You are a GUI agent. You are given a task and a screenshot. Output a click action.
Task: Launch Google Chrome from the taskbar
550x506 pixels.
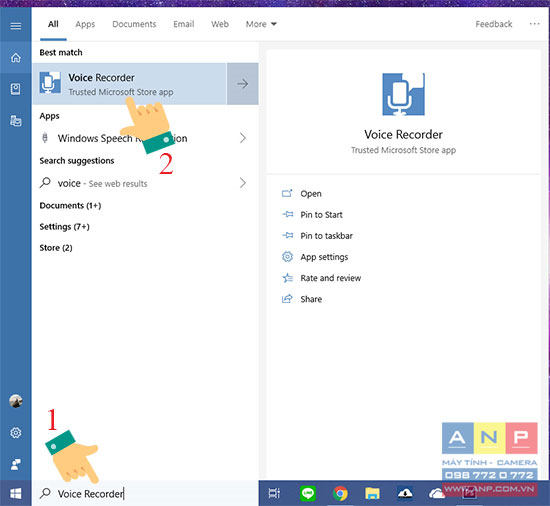pos(340,493)
